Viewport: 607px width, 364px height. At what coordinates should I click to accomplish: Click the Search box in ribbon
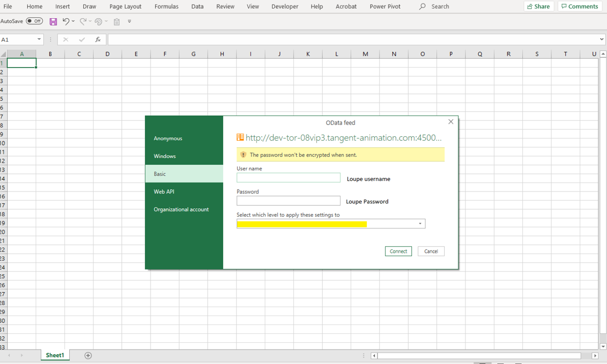point(435,6)
